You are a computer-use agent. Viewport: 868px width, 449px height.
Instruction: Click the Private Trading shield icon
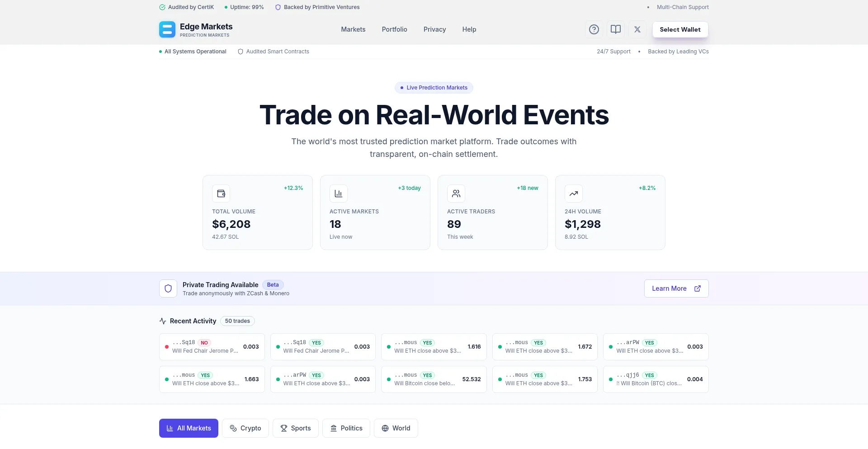click(168, 288)
